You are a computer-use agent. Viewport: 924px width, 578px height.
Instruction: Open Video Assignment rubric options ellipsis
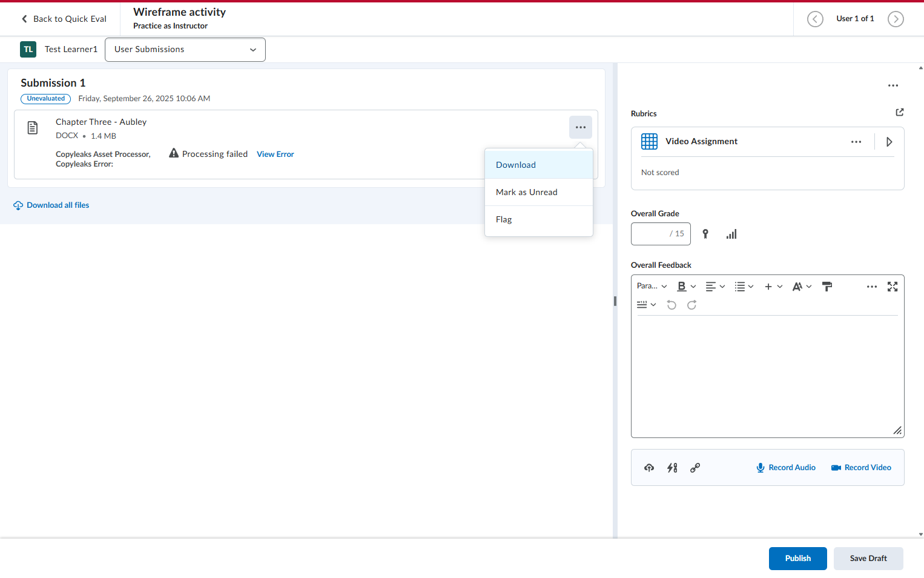point(856,142)
